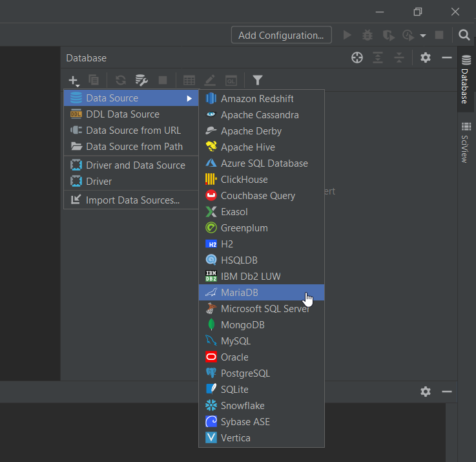Select DDL Data Source menu item
The width and height of the screenshot is (476, 462).
pos(131,114)
